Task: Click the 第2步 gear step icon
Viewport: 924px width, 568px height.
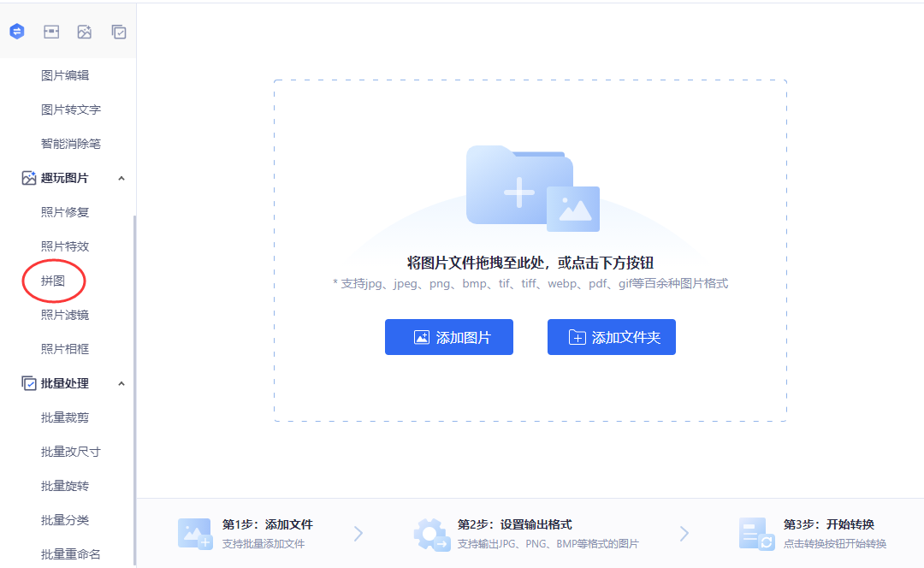Action: [x=432, y=534]
